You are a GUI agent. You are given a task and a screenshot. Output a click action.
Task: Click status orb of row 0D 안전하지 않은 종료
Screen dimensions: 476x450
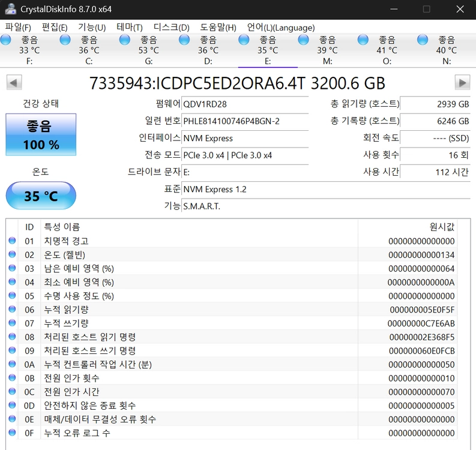pos(12,405)
